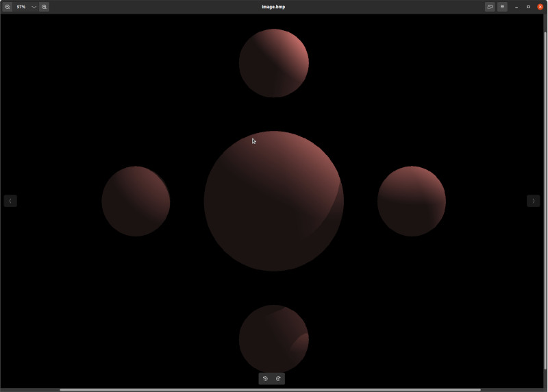548x392 pixels.
Task: Rotate the image counterclockwise
Action: tap(265, 378)
